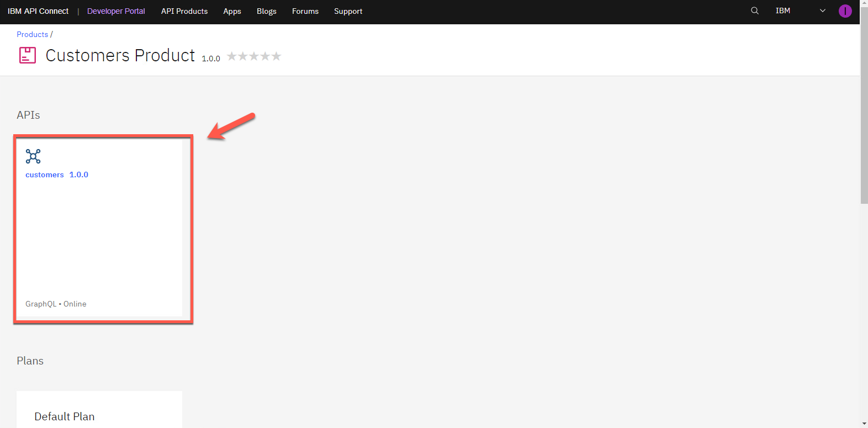Click the GraphQL icon on customers card
This screenshot has height=428, width=868.
click(x=33, y=156)
